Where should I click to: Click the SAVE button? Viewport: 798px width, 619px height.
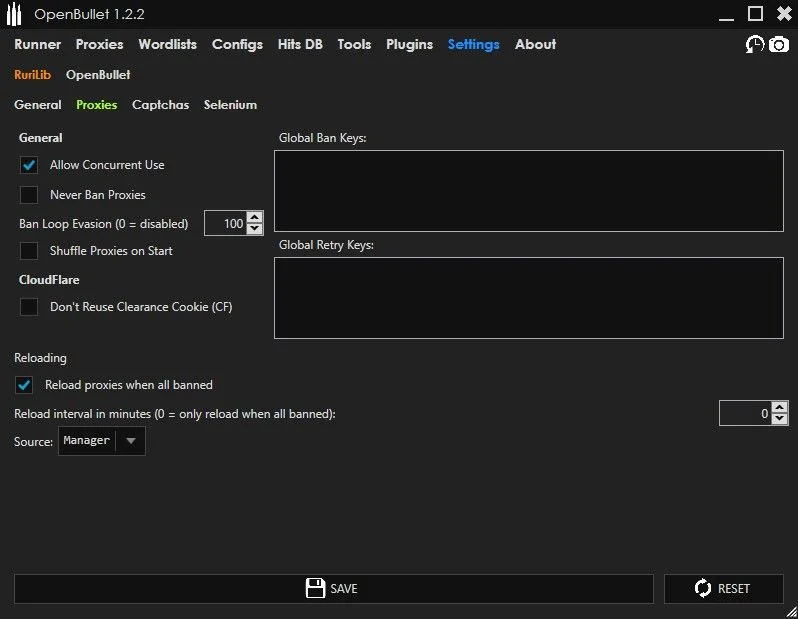pyautogui.click(x=334, y=588)
